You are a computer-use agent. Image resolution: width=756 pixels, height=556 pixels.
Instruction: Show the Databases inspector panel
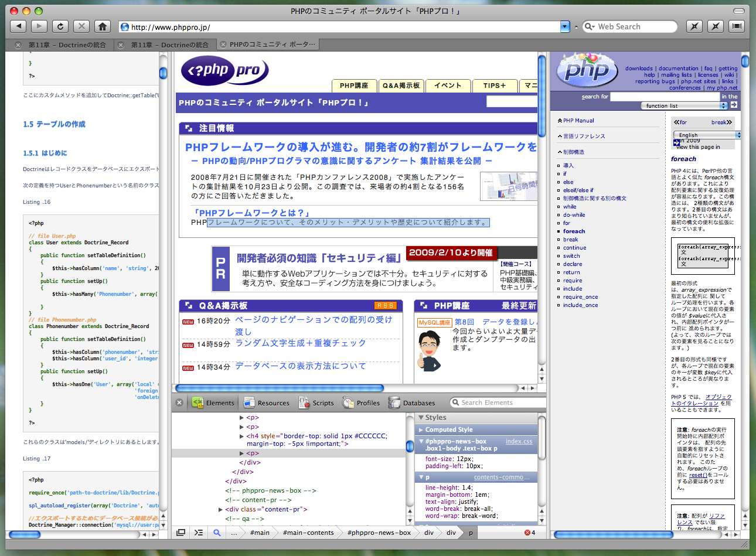click(411, 403)
